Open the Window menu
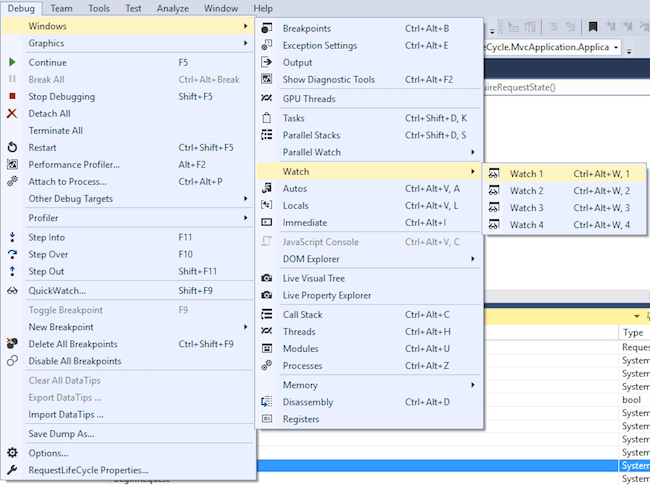This screenshot has width=650, height=485. 221,8
